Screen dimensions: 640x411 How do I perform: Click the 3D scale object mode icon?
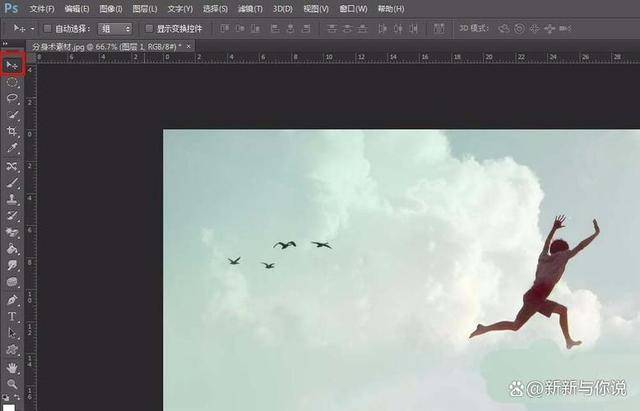coord(565,29)
